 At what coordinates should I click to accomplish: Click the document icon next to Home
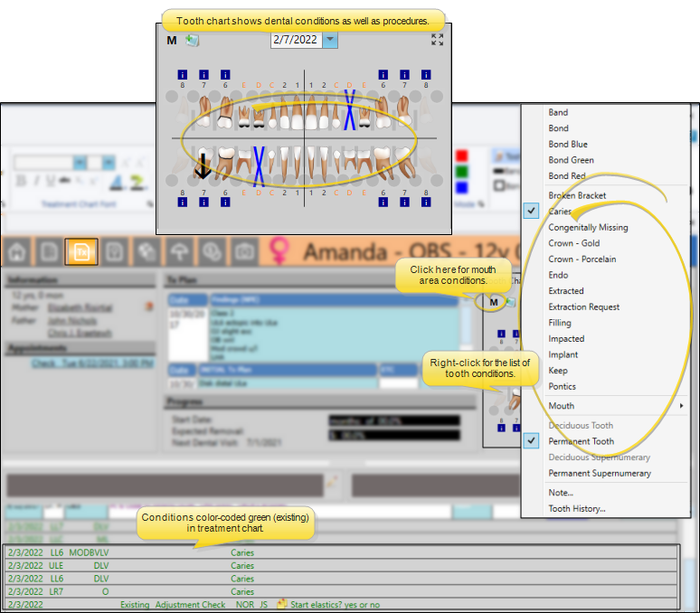click(x=49, y=252)
